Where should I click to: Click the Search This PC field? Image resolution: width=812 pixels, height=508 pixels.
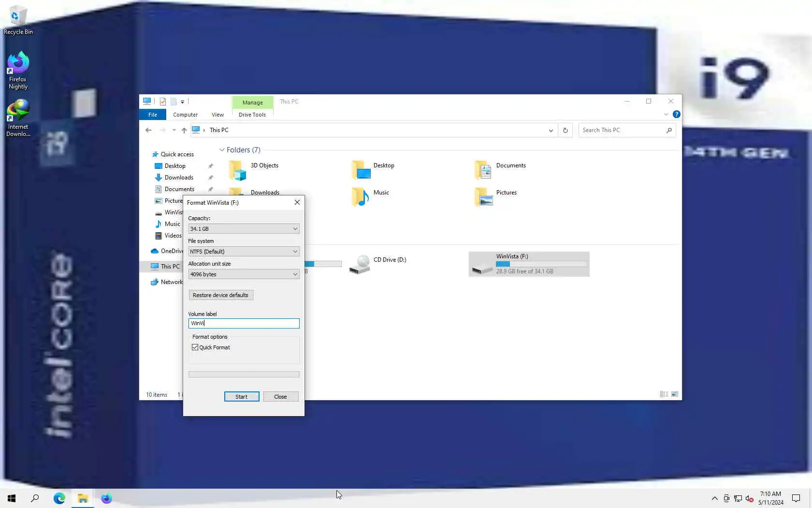click(x=627, y=130)
